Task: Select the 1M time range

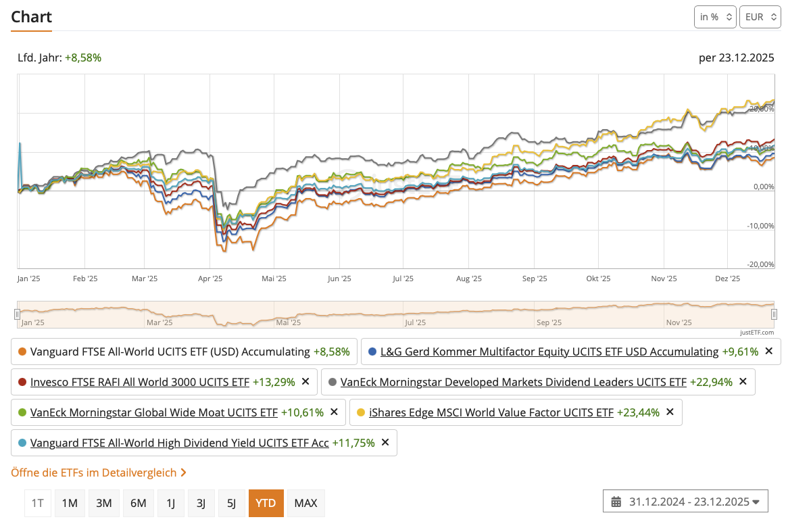Action: pyautogui.click(x=70, y=503)
